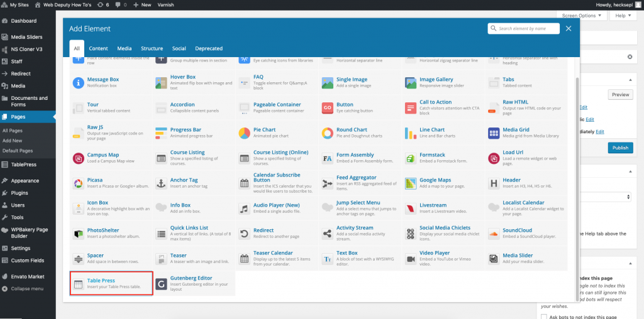Select the Form Assembly icon
This screenshot has width=644, height=319.
pos(327,158)
